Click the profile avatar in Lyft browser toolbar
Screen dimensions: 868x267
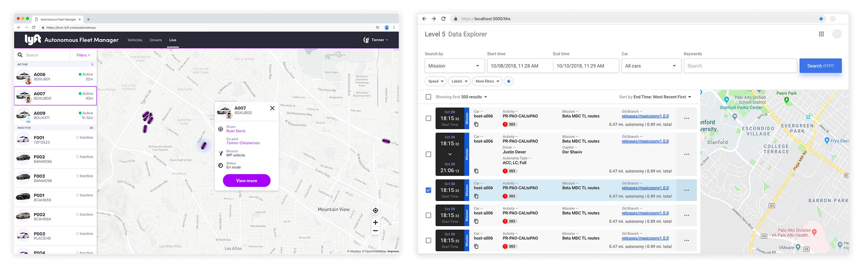point(387,27)
